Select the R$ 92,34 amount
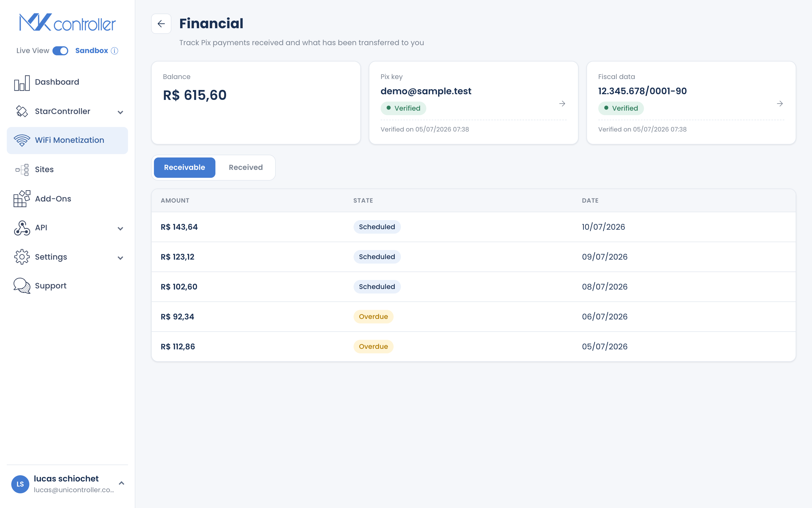812x508 pixels. click(x=177, y=316)
